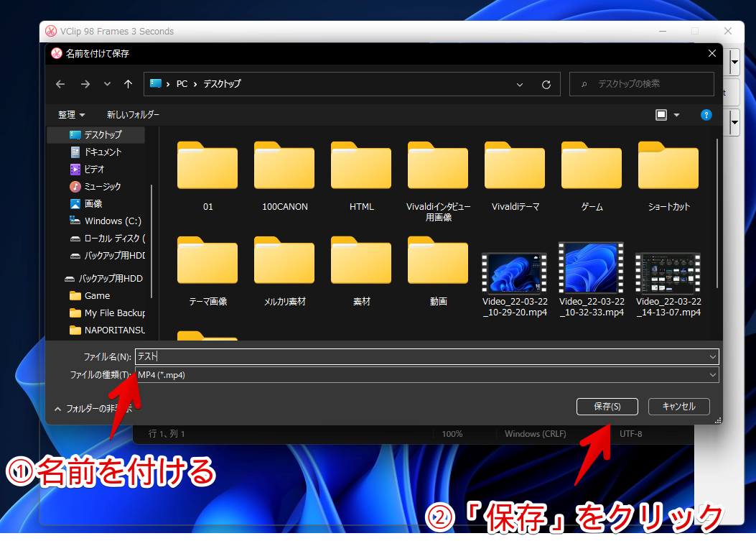Select the 100CANON folder
756x541 pixels.
click(x=284, y=176)
